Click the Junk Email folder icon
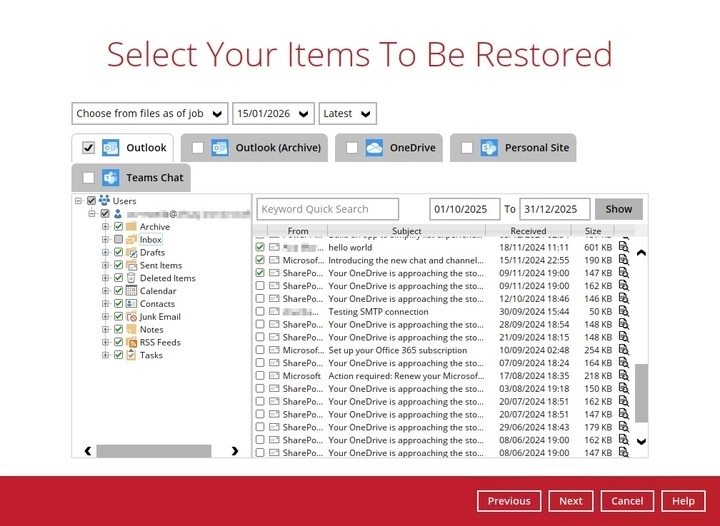Image resolution: width=720 pixels, height=526 pixels. [131, 317]
